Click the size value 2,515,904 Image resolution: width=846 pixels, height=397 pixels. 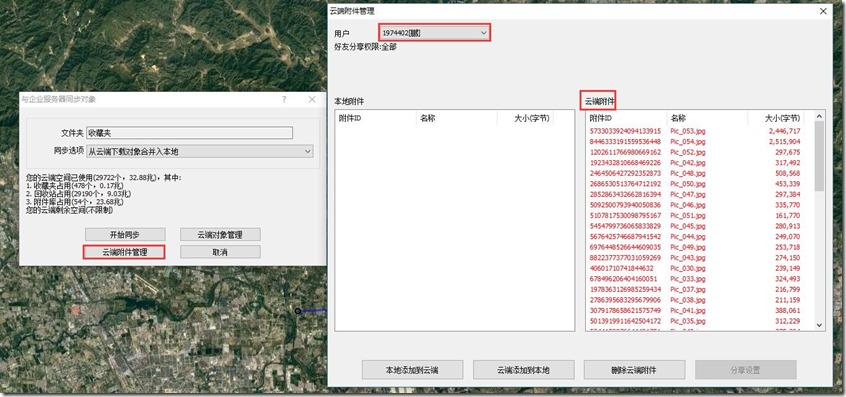(x=784, y=141)
